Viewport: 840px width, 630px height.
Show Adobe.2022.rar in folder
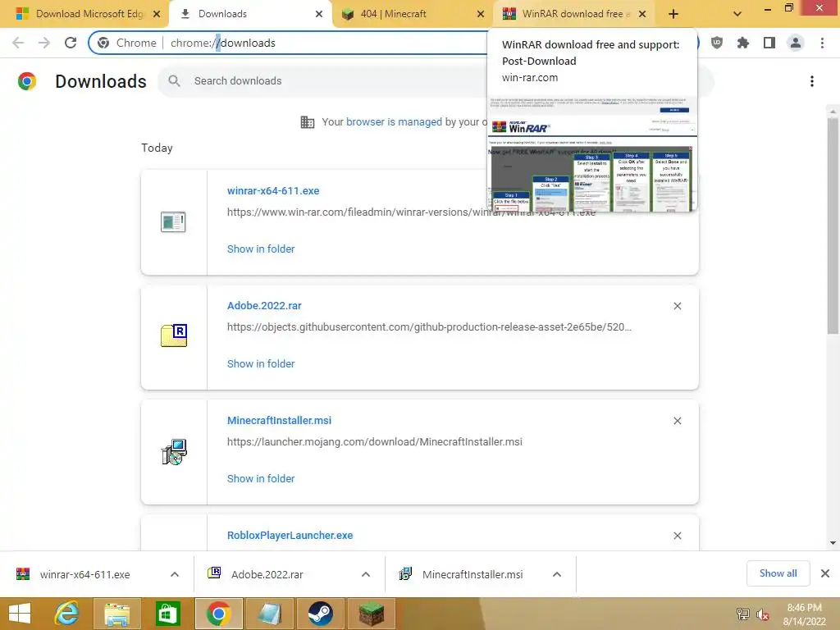261,363
